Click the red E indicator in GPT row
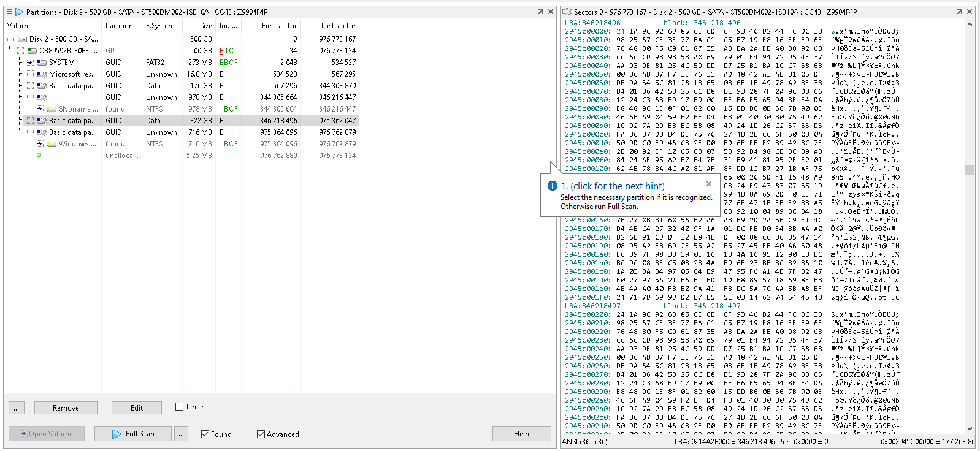 tap(221, 51)
